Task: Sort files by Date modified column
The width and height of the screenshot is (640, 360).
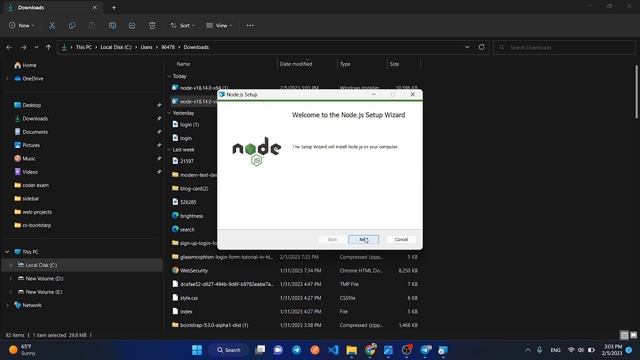Action: tap(296, 64)
